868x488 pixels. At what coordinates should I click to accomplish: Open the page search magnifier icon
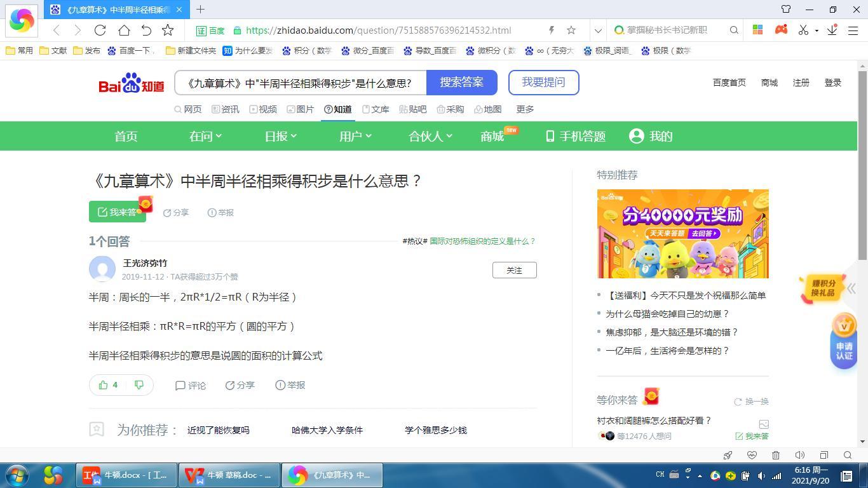pyautogui.click(x=848, y=455)
